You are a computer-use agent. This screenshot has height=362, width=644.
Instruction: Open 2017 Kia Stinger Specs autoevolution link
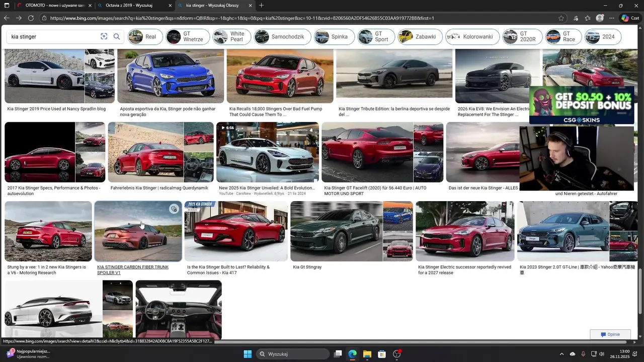click(54, 191)
